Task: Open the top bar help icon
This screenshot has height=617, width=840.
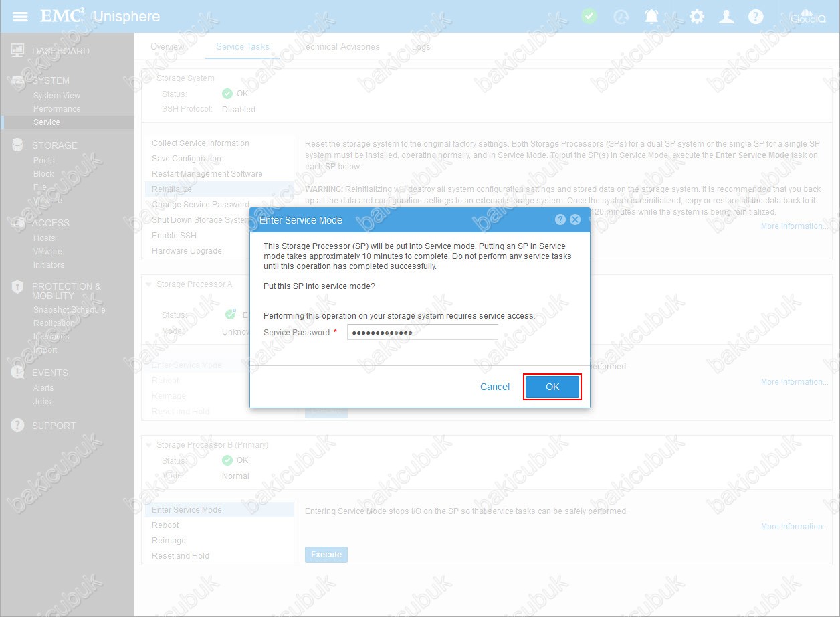Action: point(756,17)
